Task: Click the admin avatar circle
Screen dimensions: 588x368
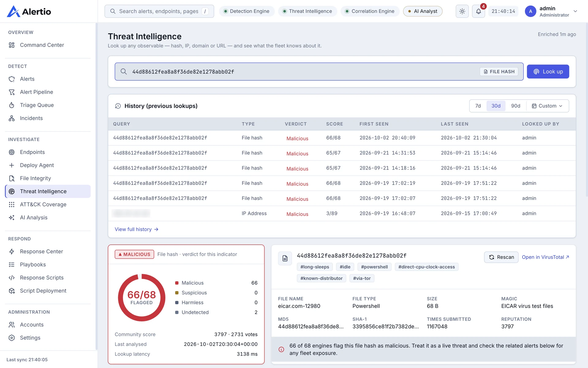Action: click(530, 11)
